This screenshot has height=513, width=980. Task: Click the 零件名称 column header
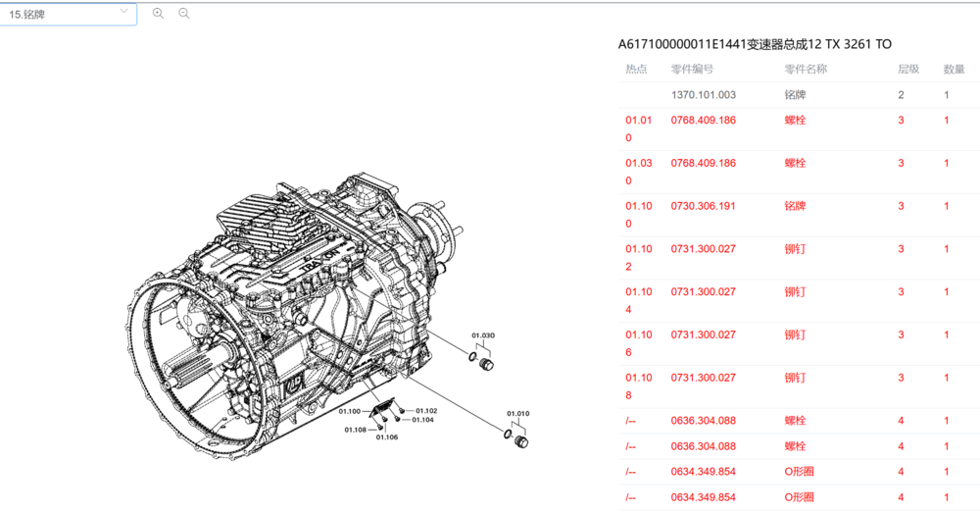coord(806,69)
